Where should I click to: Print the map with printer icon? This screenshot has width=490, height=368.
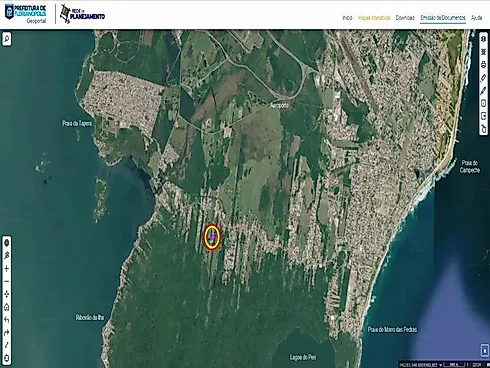point(484,65)
